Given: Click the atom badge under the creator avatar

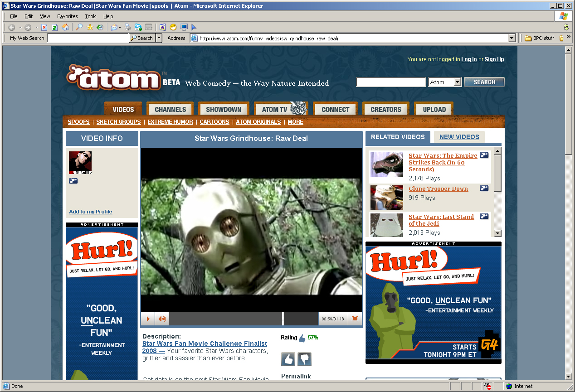Looking at the screenshot, I should [73, 181].
